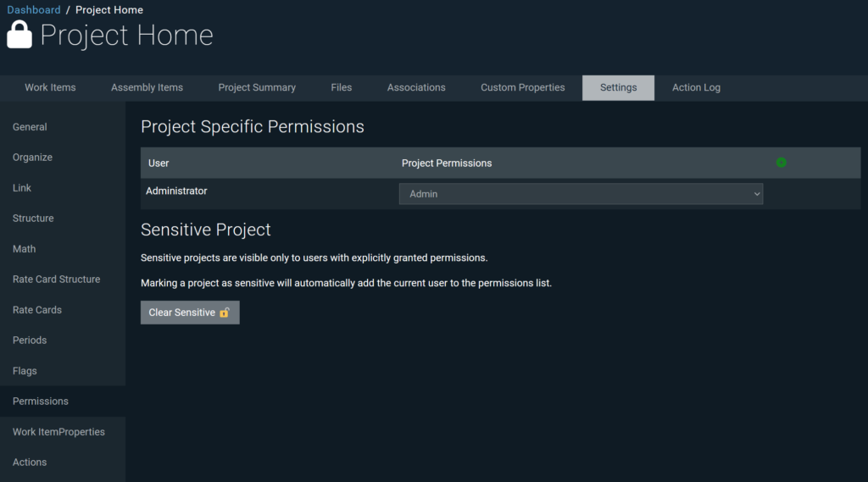Screen dimensions: 868x482
Task: Select the Project Summary tab
Action: [257, 87]
